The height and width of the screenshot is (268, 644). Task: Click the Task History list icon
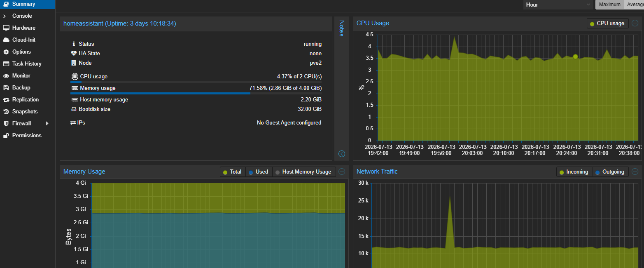[6, 64]
